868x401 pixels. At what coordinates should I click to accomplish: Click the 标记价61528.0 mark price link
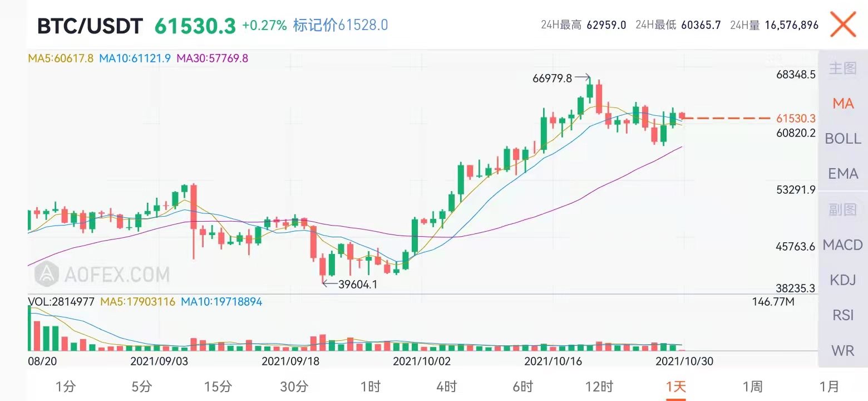coord(341,25)
